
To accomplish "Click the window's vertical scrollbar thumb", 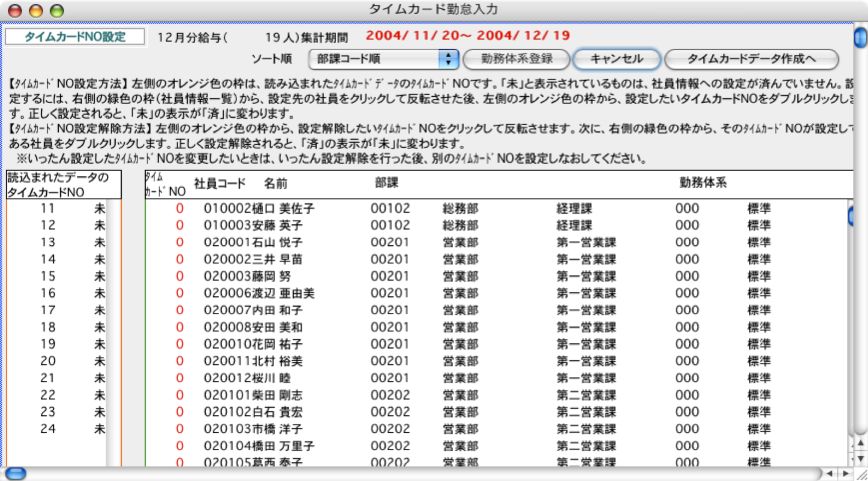I will click(x=860, y=38).
